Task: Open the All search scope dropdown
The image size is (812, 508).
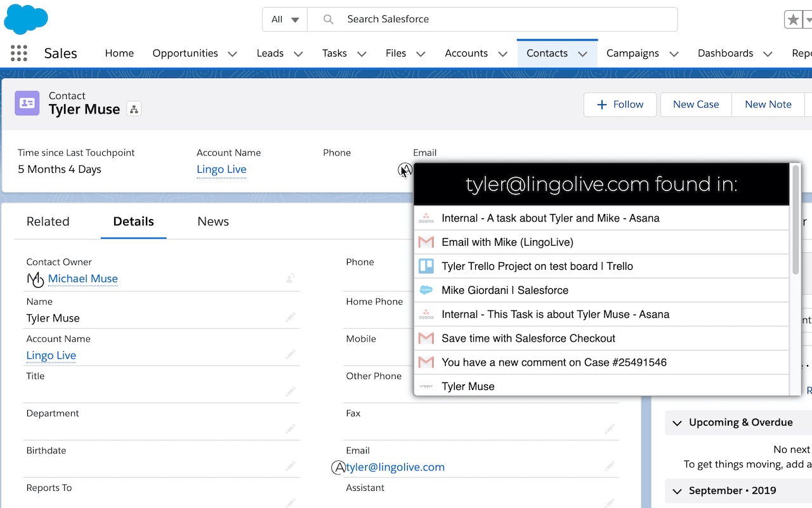Action: pos(285,20)
